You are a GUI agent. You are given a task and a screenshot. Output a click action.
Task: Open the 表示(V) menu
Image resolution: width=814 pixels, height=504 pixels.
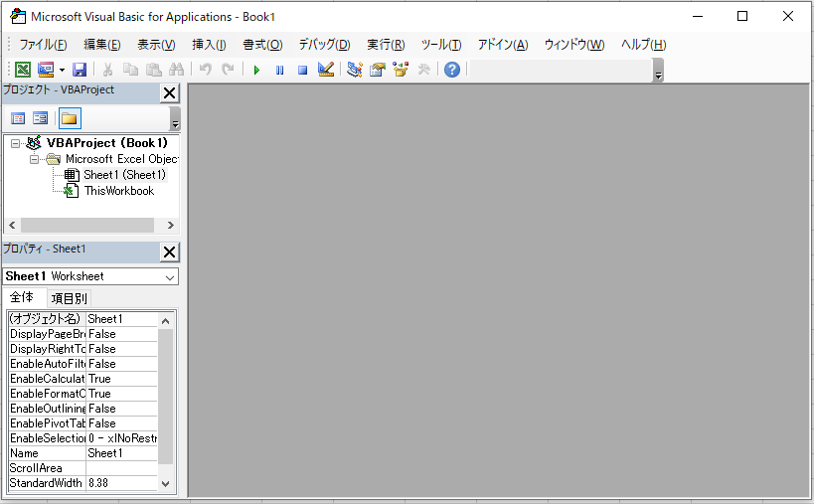(156, 45)
